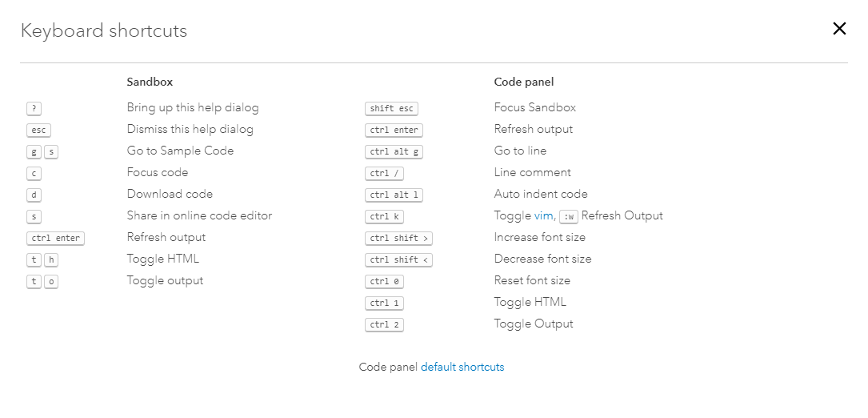Open the vim link

coord(543,215)
